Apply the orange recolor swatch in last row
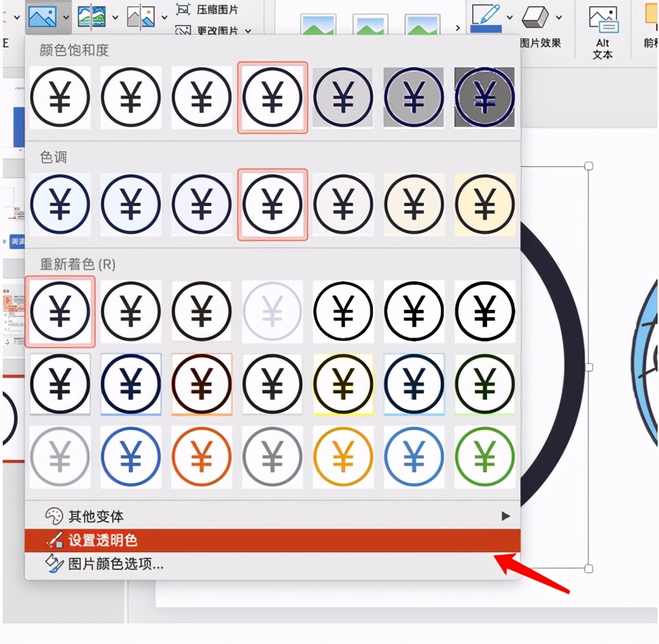The height and width of the screenshot is (644, 659). tap(202, 457)
